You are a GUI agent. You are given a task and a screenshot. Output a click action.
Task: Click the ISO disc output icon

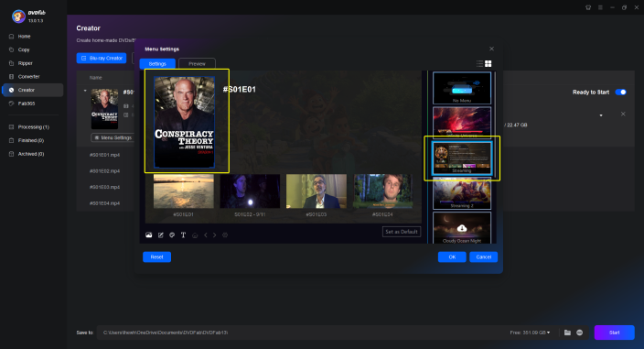point(580,333)
